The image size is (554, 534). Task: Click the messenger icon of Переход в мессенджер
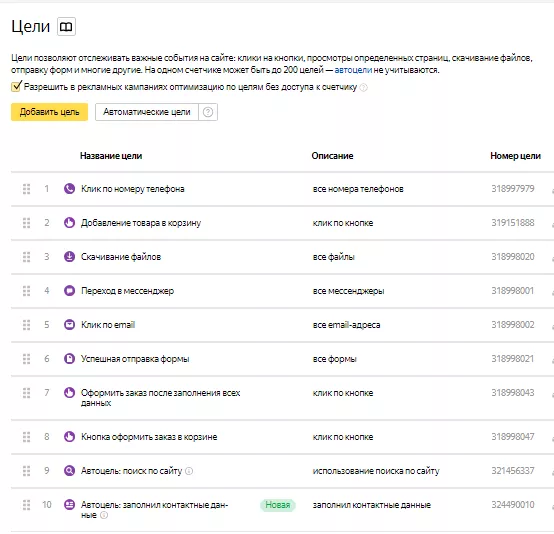point(69,291)
